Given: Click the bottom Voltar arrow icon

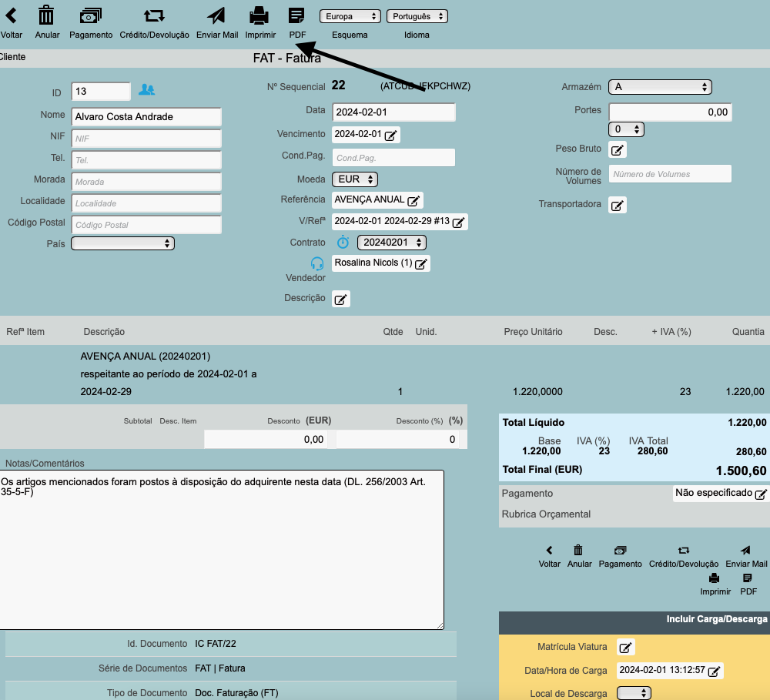Looking at the screenshot, I should (549, 550).
